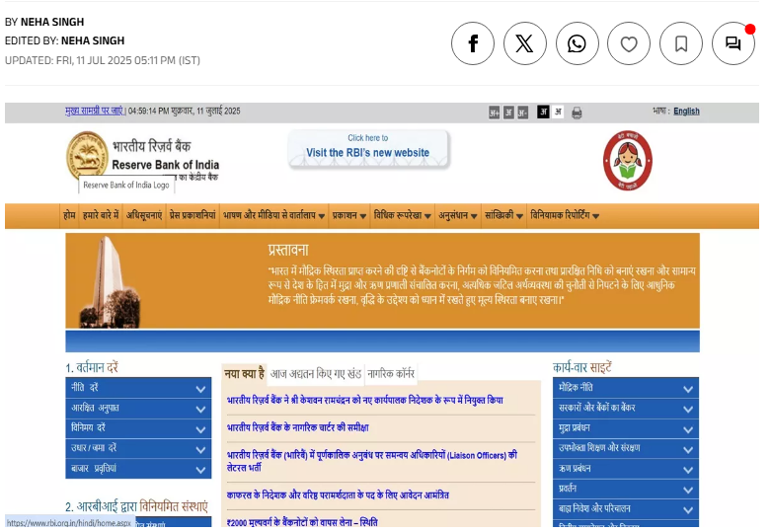Screen dimensions: 771x532
Task: Expand 'विनियामक रिपोर्टिंग' dropdown menu
Action: tap(565, 215)
